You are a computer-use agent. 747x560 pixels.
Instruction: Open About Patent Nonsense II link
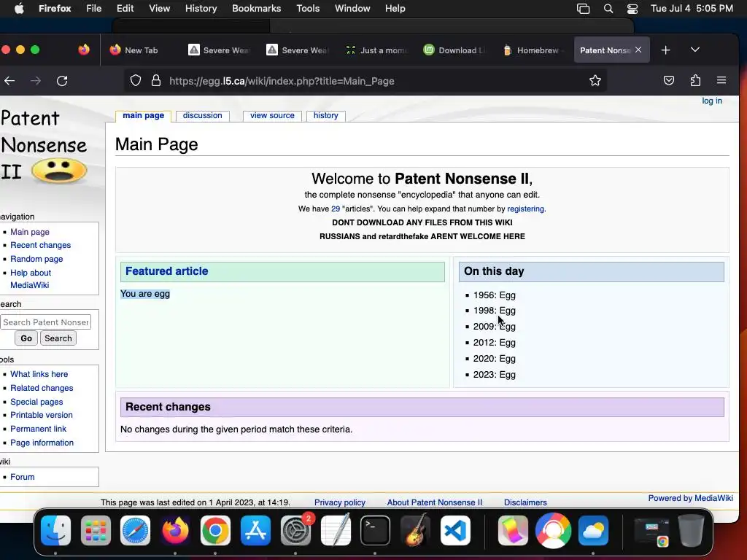(435, 502)
